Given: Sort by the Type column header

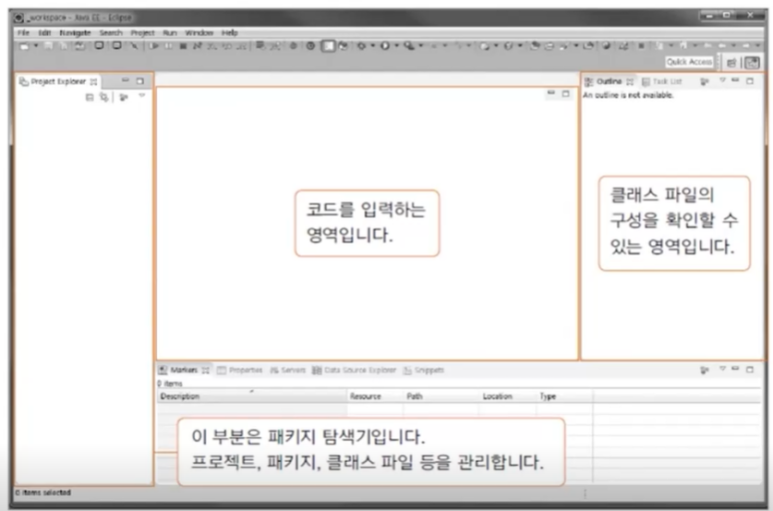Looking at the screenshot, I should [x=565, y=396].
